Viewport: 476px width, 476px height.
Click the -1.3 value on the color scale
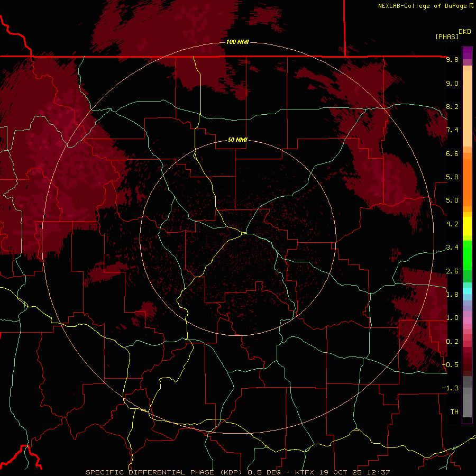[x=450, y=388]
